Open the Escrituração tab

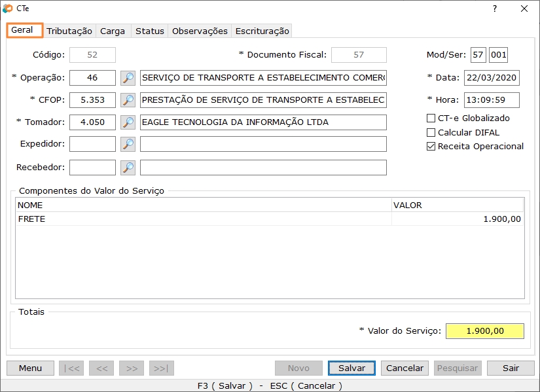262,31
